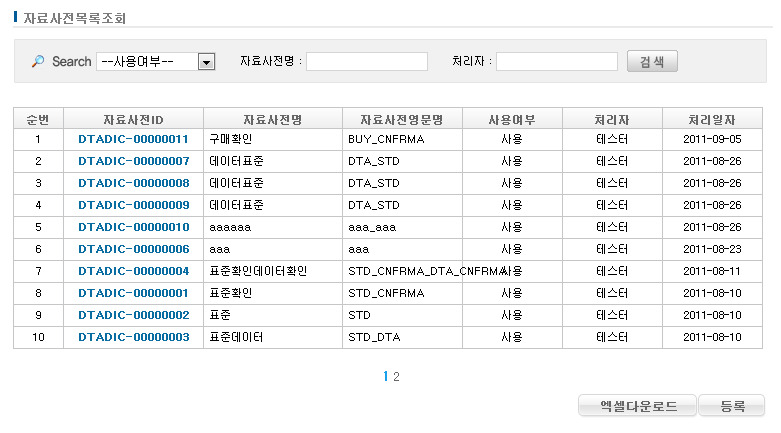Open DTADIC-00000007 link
781x433 pixels.
click(133, 162)
